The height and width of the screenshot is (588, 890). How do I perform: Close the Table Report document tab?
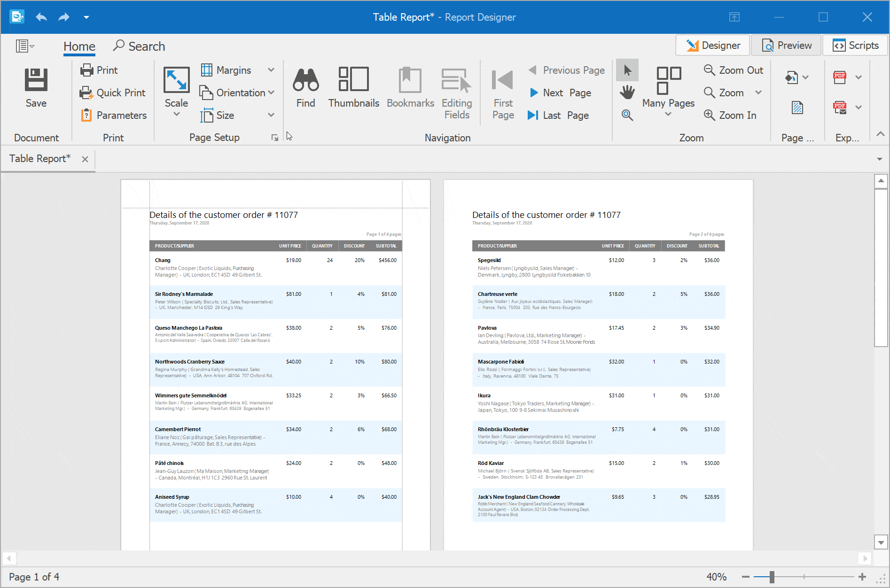(85, 159)
